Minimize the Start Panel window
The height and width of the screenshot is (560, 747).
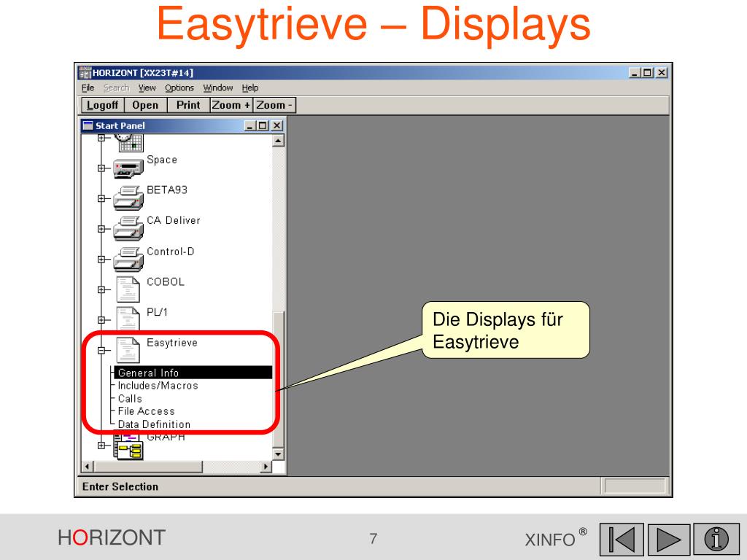click(251, 125)
